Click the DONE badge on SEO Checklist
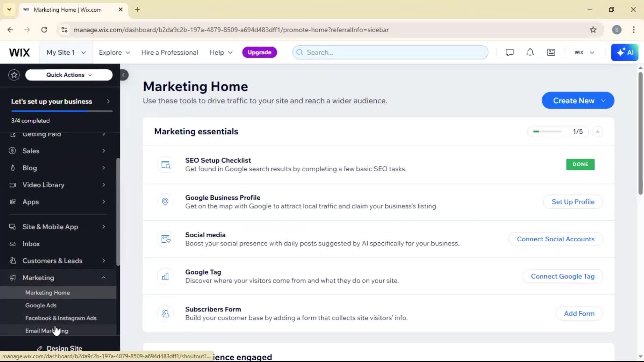The image size is (644, 362). pyautogui.click(x=580, y=165)
